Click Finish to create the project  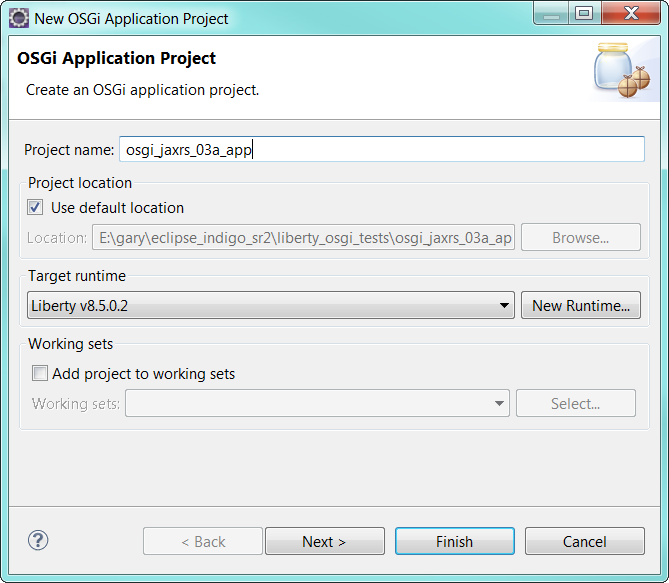[x=454, y=541]
